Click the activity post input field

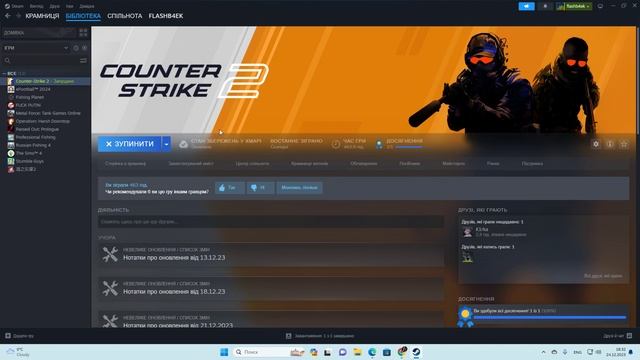tap(271, 222)
